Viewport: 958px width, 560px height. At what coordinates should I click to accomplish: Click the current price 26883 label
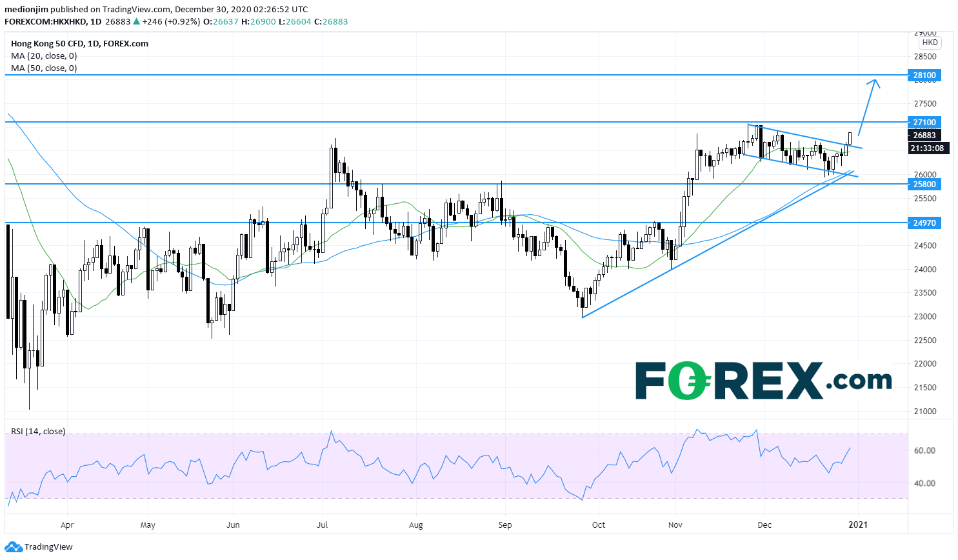[x=924, y=135]
